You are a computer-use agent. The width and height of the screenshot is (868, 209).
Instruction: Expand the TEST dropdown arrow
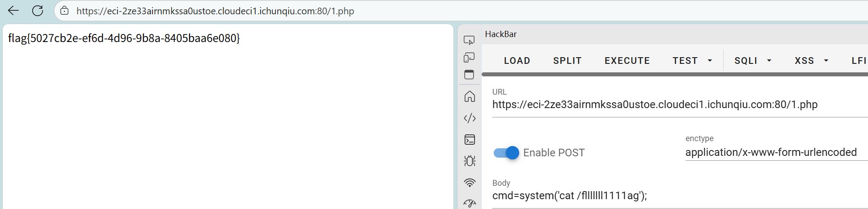click(x=710, y=61)
